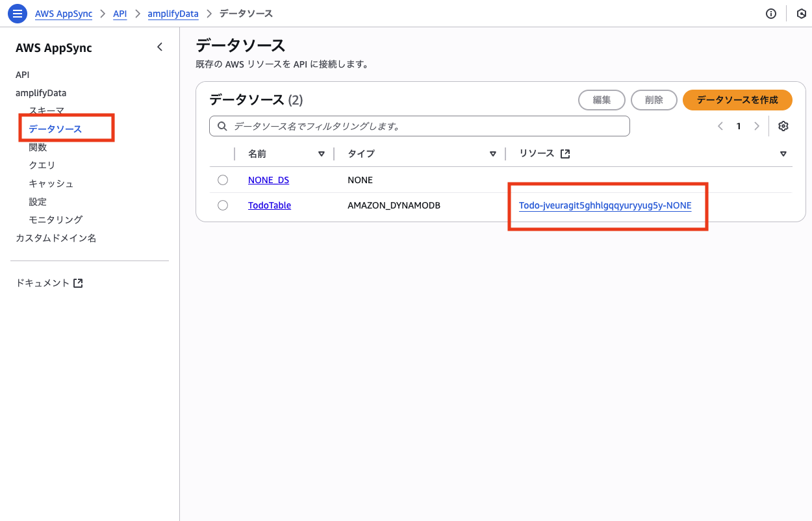Go to previous page of data sources
This screenshot has height=521, width=812.
pyautogui.click(x=720, y=126)
